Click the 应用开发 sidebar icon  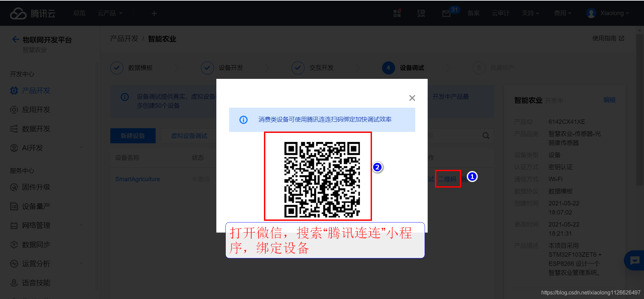click(x=14, y=110)
